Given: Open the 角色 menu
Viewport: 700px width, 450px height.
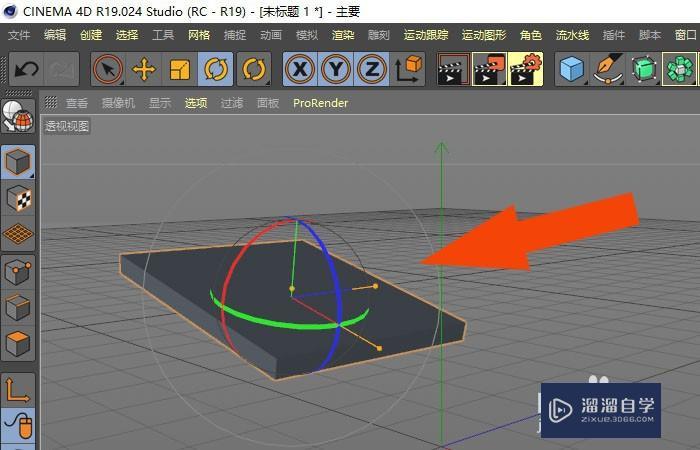Looking at the screenshot, I should click(x=531, y=35).
